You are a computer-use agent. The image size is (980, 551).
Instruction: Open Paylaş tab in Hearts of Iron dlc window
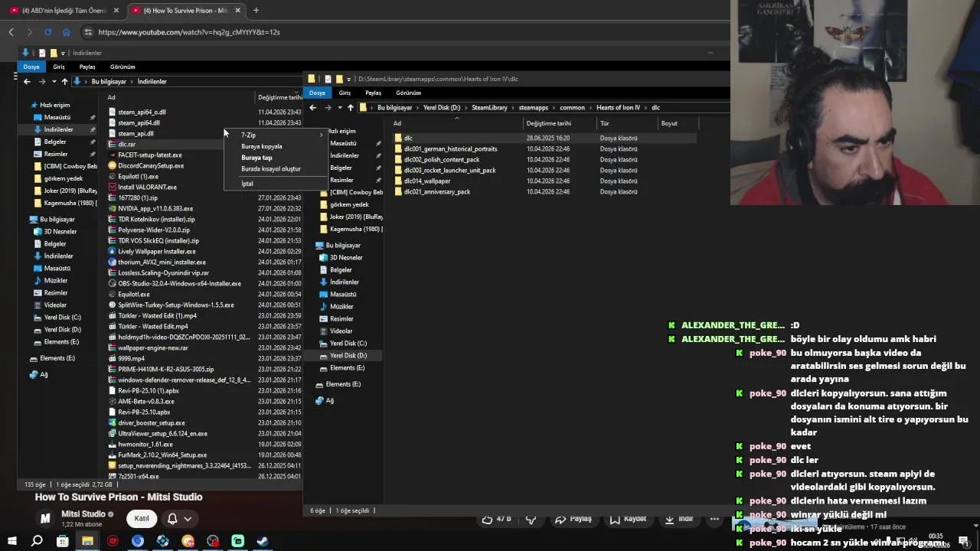[x=373, y=93]
